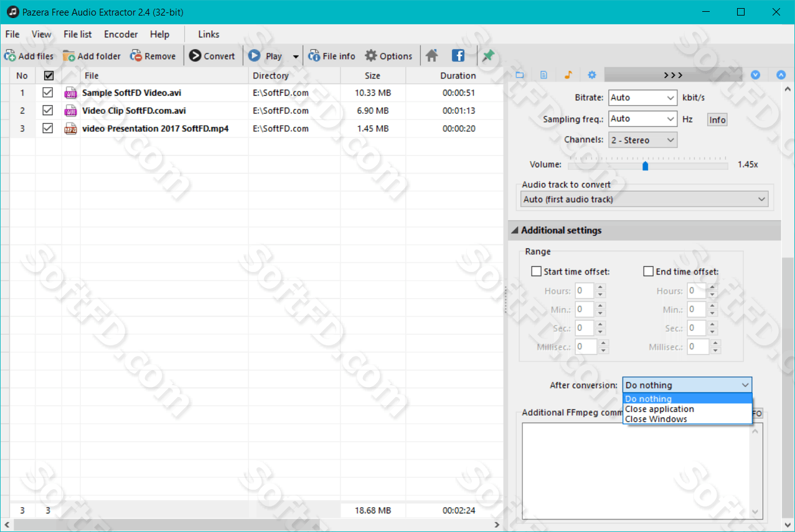795x532 pixels.
Task: Select Do nothing in the dropdown list
Action: pyautogui.click(x=687, y=399)
